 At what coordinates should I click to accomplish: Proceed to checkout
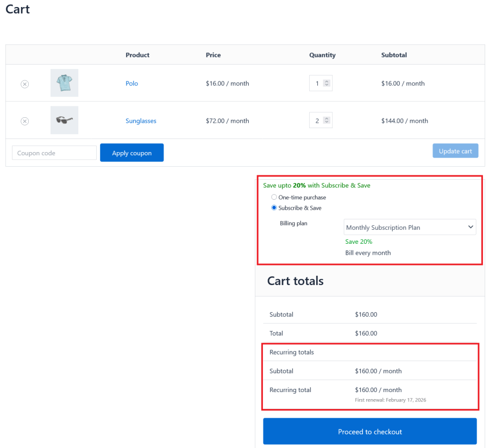pos(369,432)
